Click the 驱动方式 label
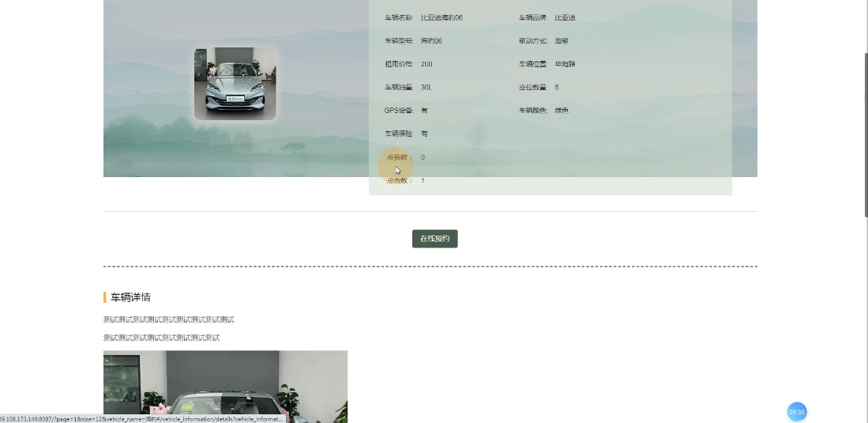The height and width of the screenshot is (423, 868). point(533,41)
